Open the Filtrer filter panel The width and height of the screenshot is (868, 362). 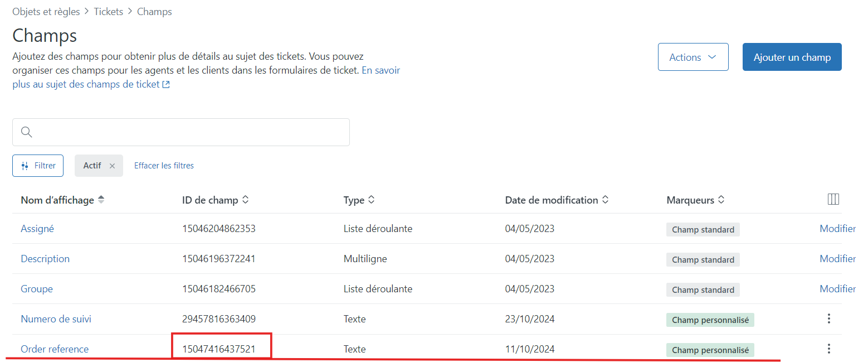click(38, 166)
